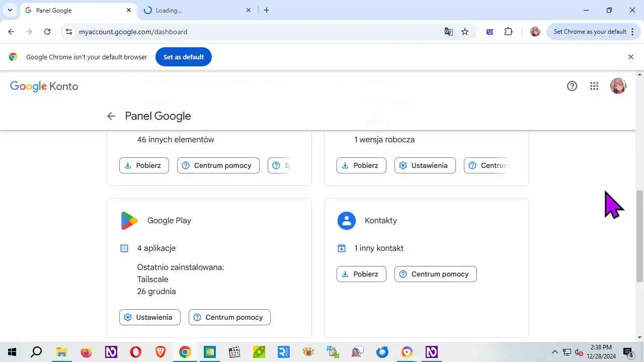The width and height of the screenshot is (644, 362).
Task: Dismiss the default browser notification bar
Action: click(x=631, y=57)
